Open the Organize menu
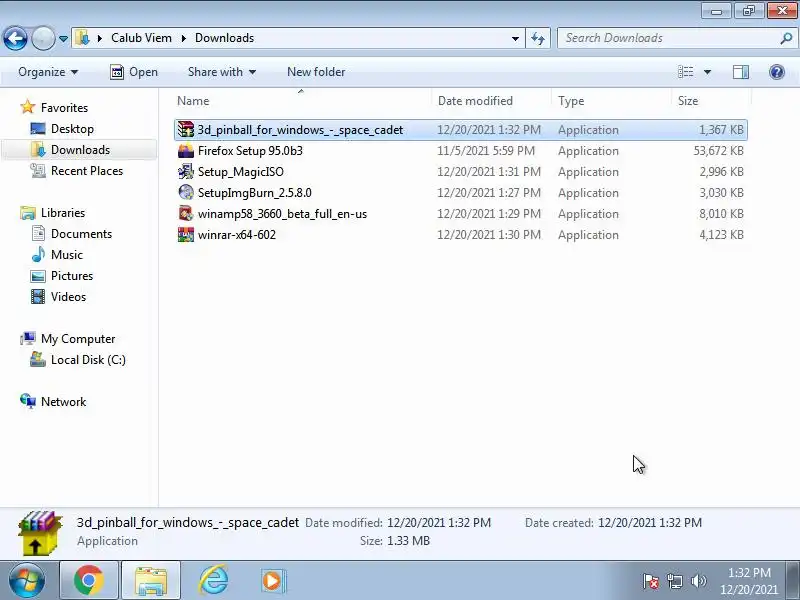Screen dimensions: 800x600 [x=48, y=72]
